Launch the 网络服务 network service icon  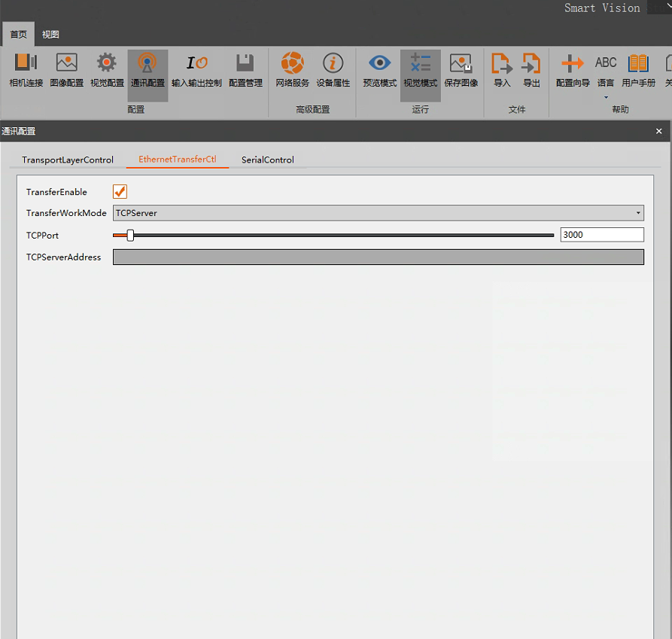tap(292, 71)
